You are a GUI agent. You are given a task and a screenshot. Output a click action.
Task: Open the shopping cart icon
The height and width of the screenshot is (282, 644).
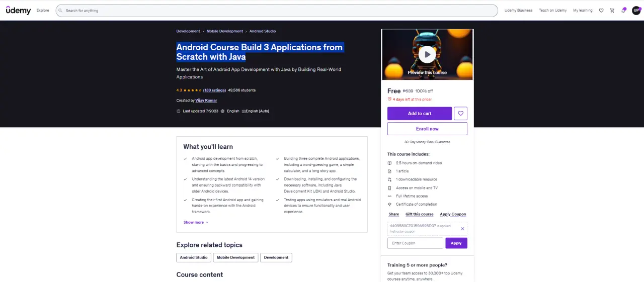(x=612, y=11)
